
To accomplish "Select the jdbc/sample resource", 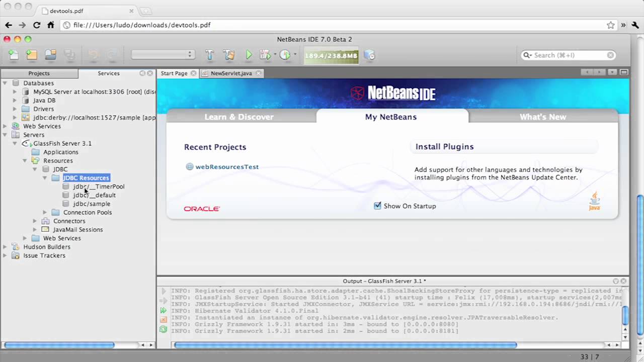I will tap(92, 204).
